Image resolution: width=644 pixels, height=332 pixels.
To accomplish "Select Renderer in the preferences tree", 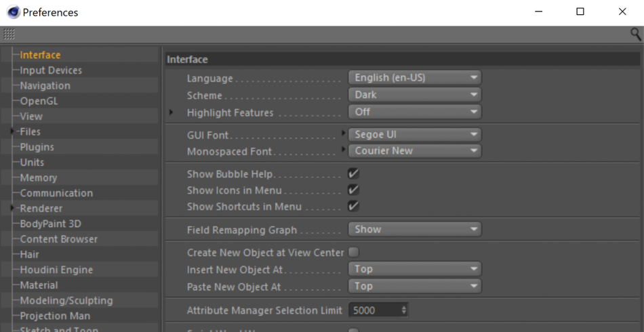I will [41, 209].
